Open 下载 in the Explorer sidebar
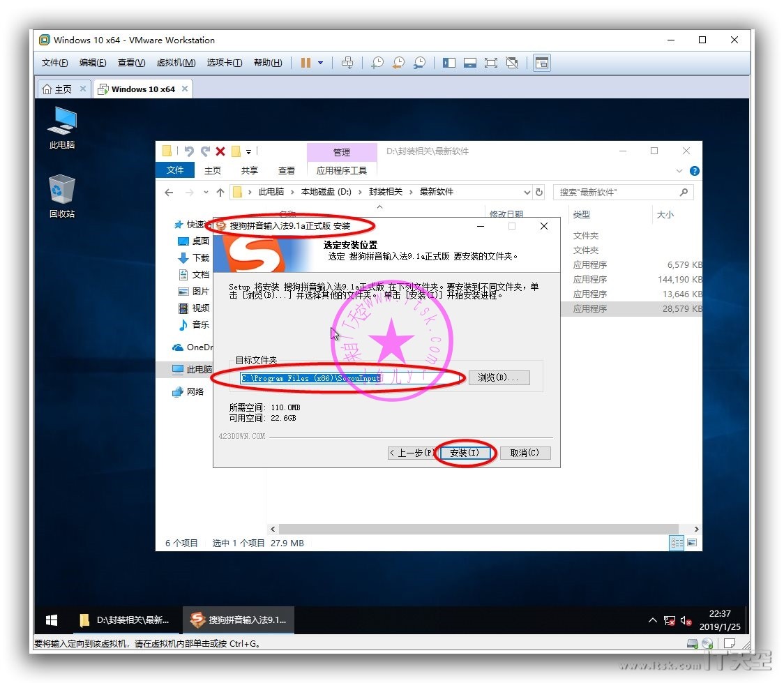The width and height of the screenshot is (784, 683). coord(195,257)
